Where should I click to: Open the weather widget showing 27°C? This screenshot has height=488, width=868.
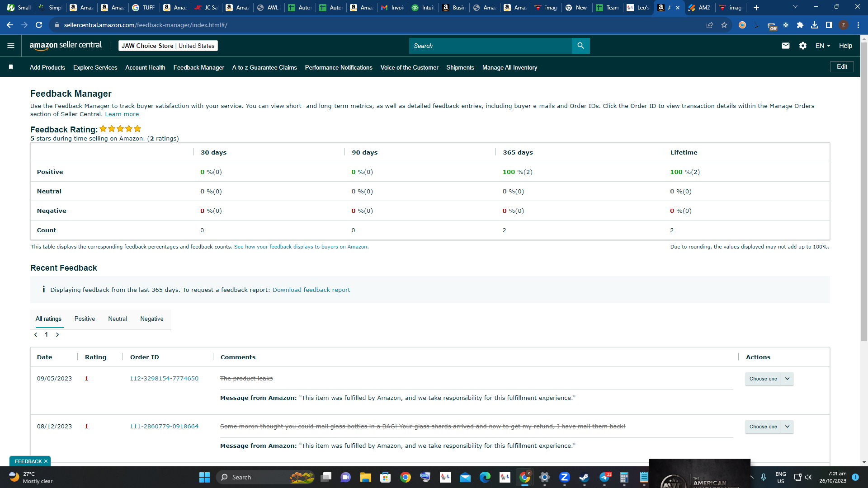click(31, 477)
